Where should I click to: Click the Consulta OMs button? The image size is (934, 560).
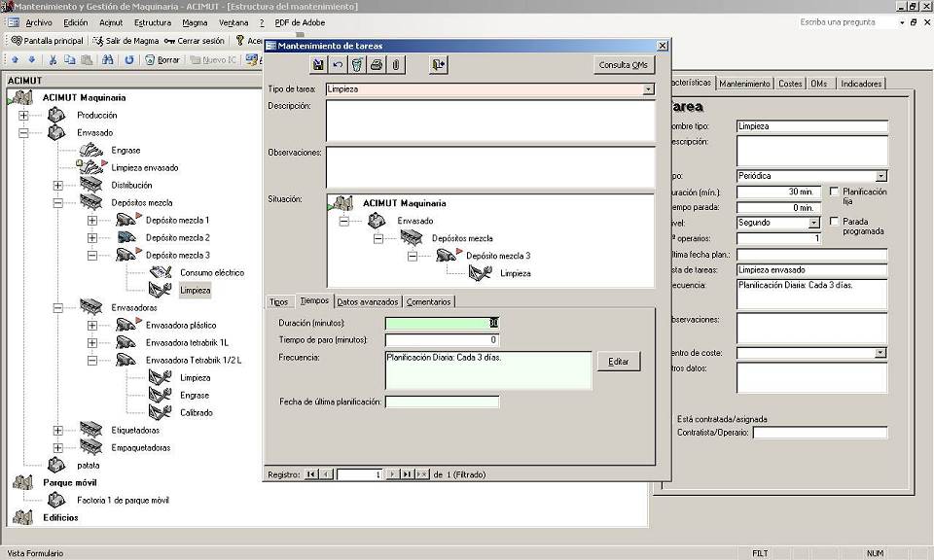click(x=623, y=65)
